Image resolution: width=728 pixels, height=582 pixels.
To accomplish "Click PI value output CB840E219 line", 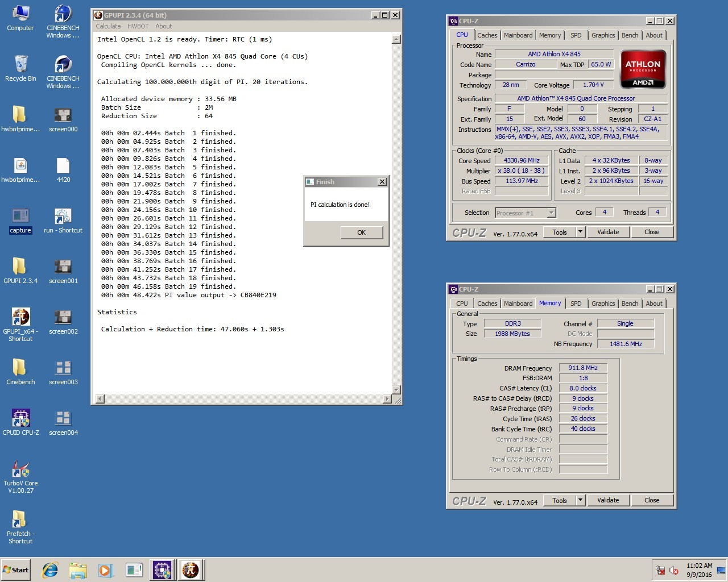I will coord(189,295).
